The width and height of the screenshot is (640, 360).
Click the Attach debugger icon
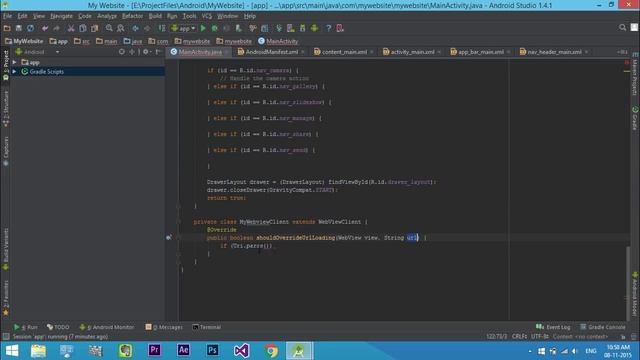click(238, 28)
